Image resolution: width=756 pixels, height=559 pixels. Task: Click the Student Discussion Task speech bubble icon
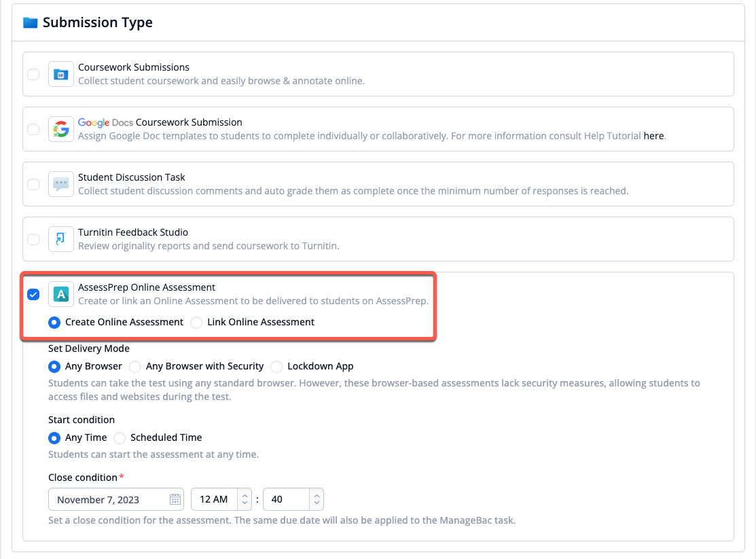point(60,184)
